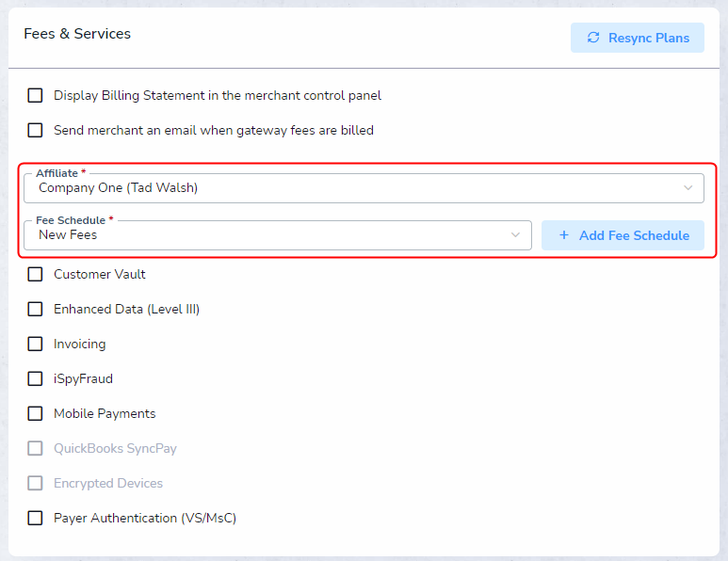Image resolution: width=728 pixels, height=561 pixels.
Task: Click the Fee Schedule dropdown chevron arrow
Action: pyautogui.click(x=515, y=234)
